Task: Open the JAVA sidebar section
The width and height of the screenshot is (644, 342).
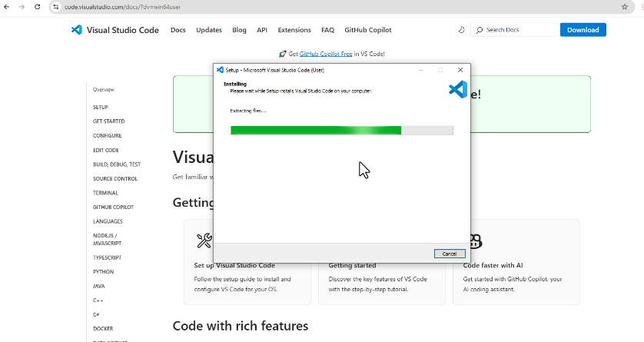Action: [x=98, y=286]
